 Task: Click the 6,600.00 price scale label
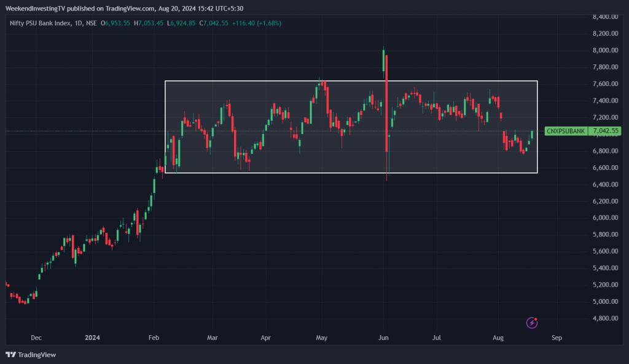[605, 168]
